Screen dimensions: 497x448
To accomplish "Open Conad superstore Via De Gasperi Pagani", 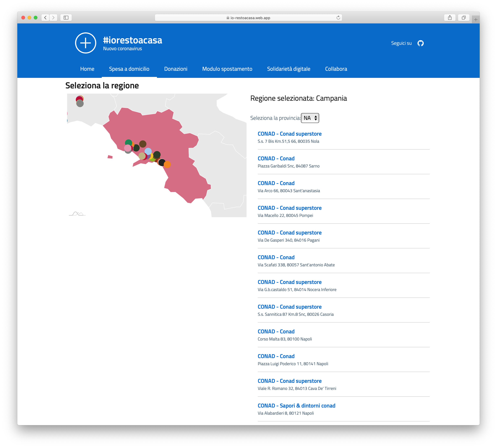I will pyautogui.click(x=289, y=233).
